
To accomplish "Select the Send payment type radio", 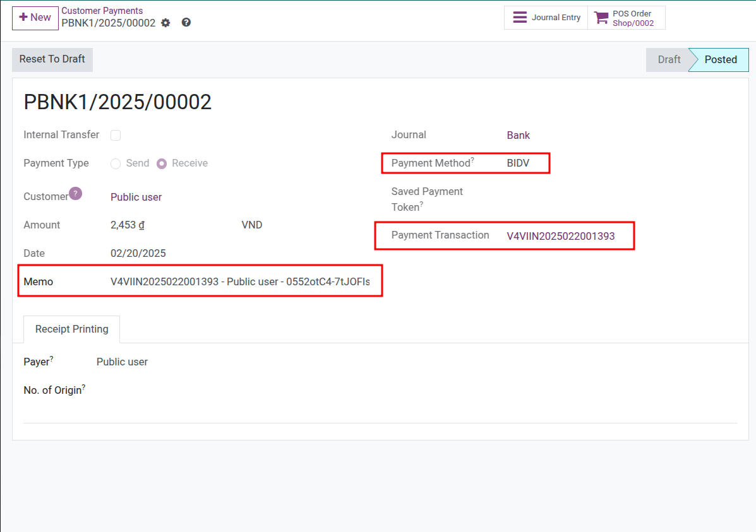I will pos(116,163).
